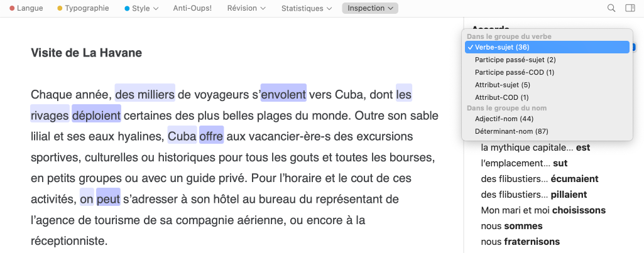Open the Anti-Oups! view

point(192,8)
